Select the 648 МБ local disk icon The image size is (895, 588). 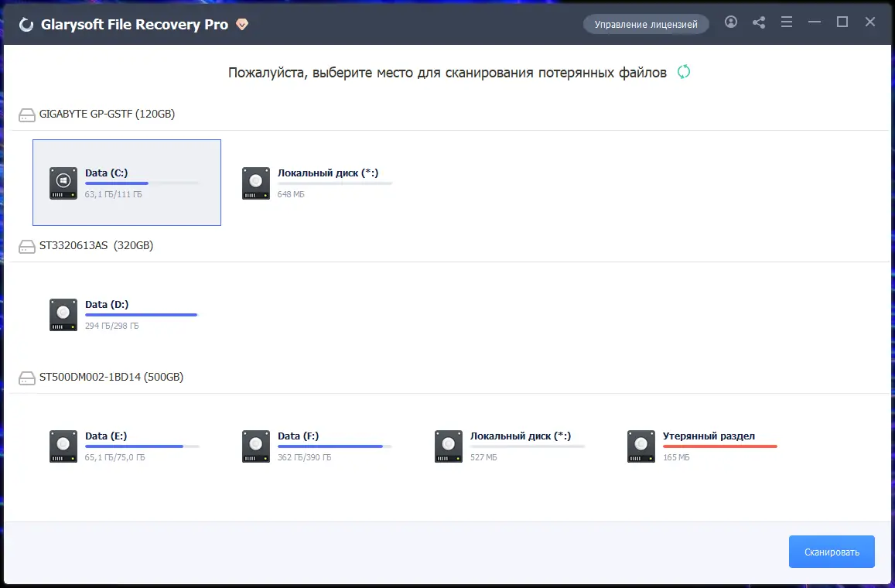pos(256,183)
